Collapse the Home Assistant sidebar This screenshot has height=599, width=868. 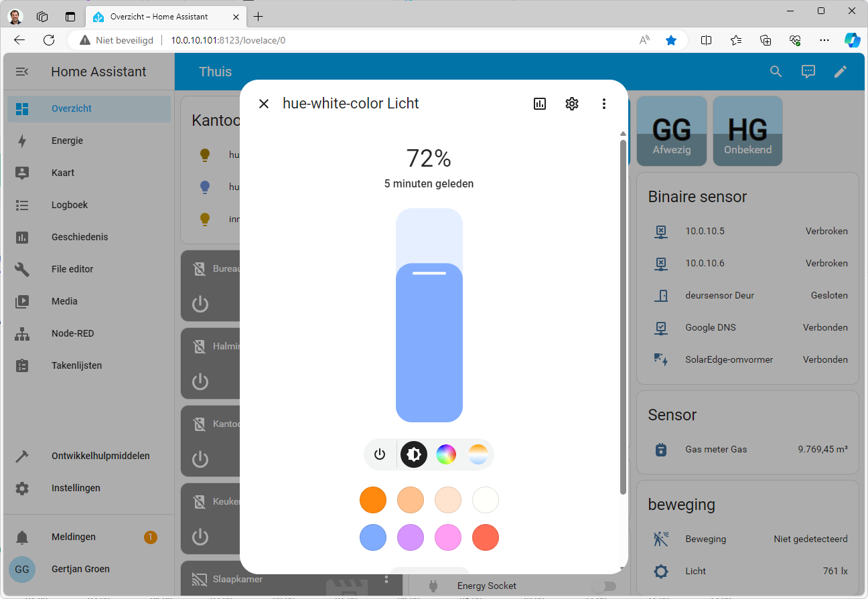click(22, 72)
